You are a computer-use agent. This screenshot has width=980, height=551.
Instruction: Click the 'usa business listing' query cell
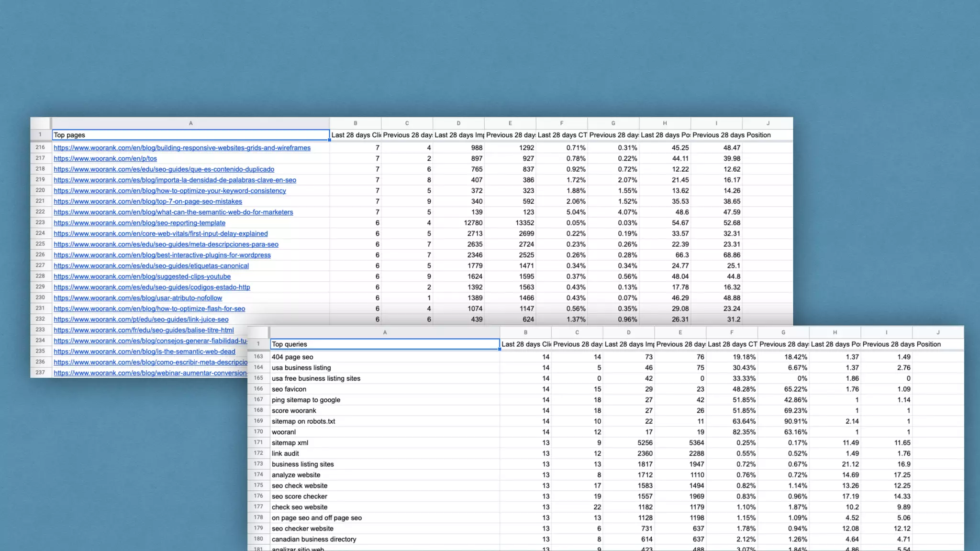(301, 368)
